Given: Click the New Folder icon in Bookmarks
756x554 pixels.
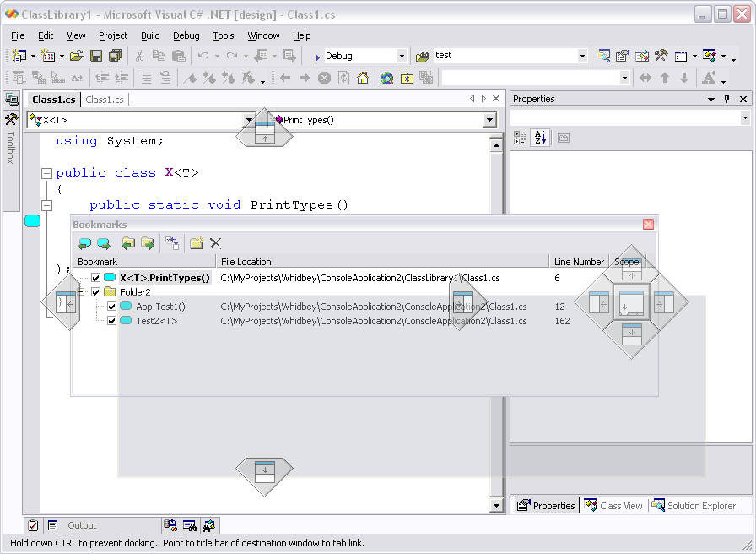Looking at the screenshot, I should pyautogui.click(x=197, y=243).
